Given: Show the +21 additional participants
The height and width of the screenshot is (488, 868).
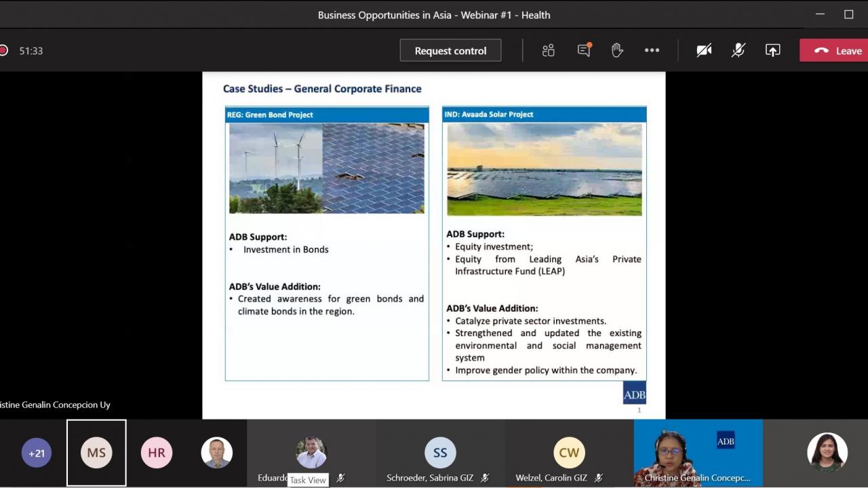Looking at the screenshot, I should 37,453.
